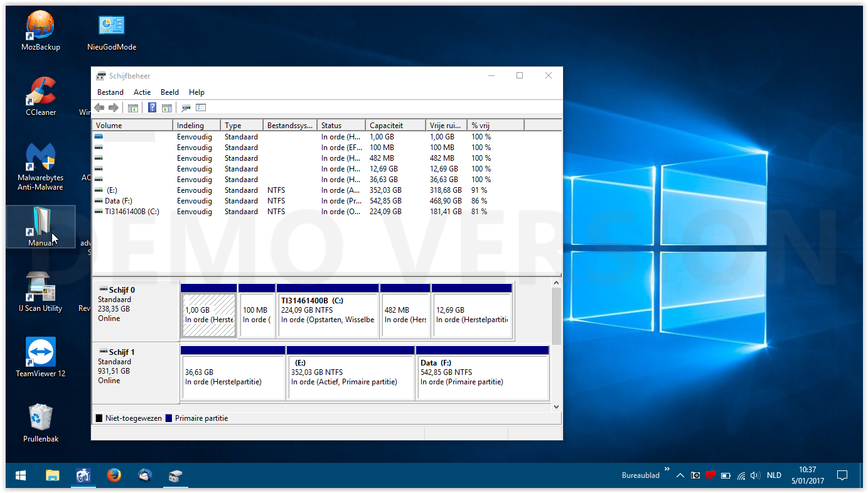Open the Actie menu

coord(142,92)
